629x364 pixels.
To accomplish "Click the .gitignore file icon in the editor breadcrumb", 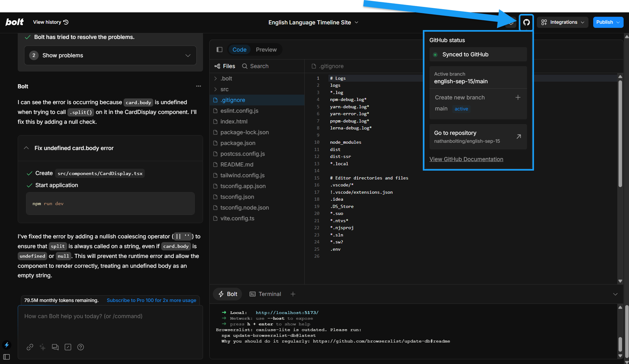I will tap(314, 66).
